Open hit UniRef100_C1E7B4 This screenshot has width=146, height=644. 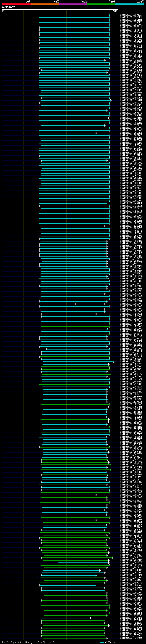(131, 100)
